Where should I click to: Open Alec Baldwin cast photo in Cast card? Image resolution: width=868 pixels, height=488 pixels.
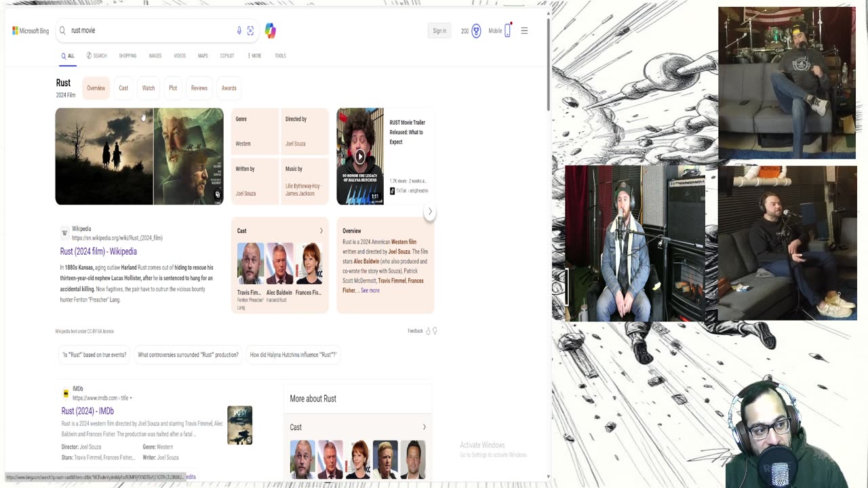279,264
